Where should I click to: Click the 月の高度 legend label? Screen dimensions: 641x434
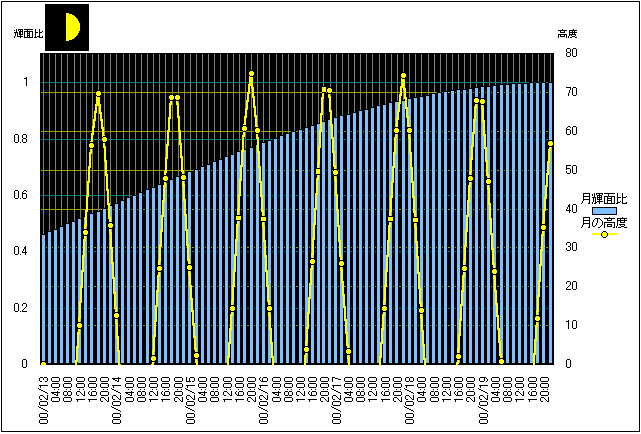point(604,222)
